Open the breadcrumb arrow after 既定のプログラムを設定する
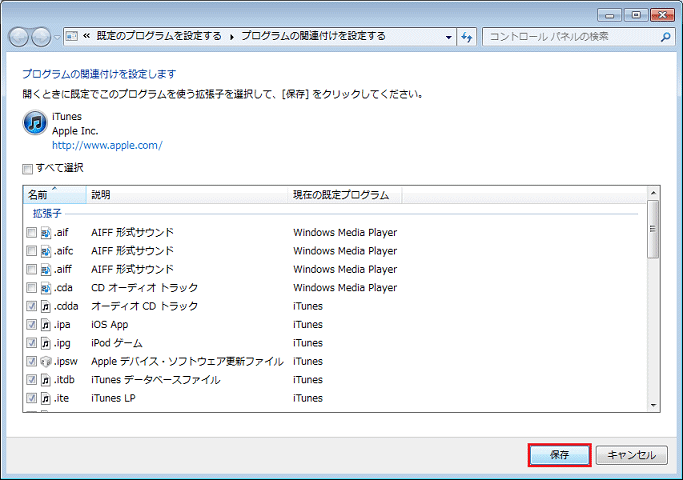The image size is (683, 480). click(232, 37)
